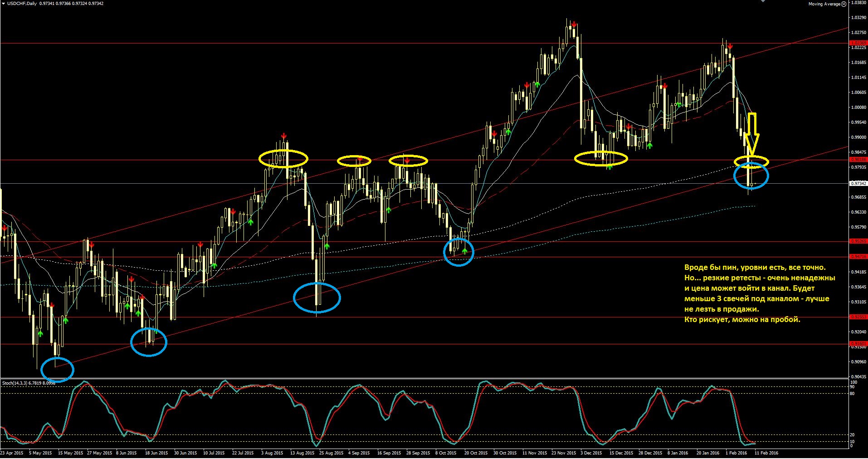The height and width of the screenshot is (459, 868).
Task: Click the red 0.92553 price level label
Action: pos(858,317)
